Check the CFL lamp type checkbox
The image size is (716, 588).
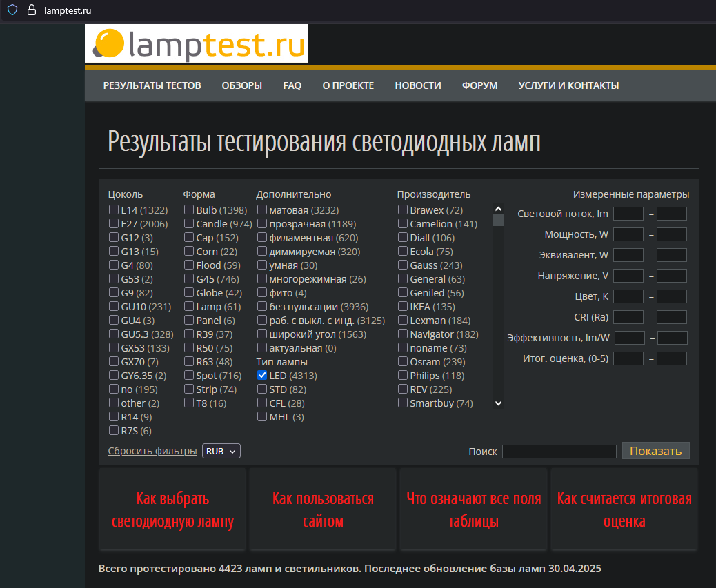[x=262, y=403]
